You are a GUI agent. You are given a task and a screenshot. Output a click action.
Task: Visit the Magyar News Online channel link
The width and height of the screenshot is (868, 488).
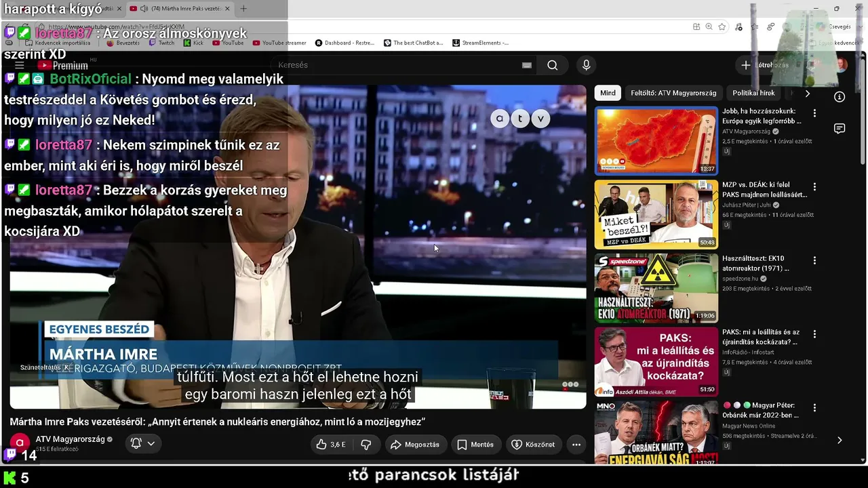click(749, 426)
